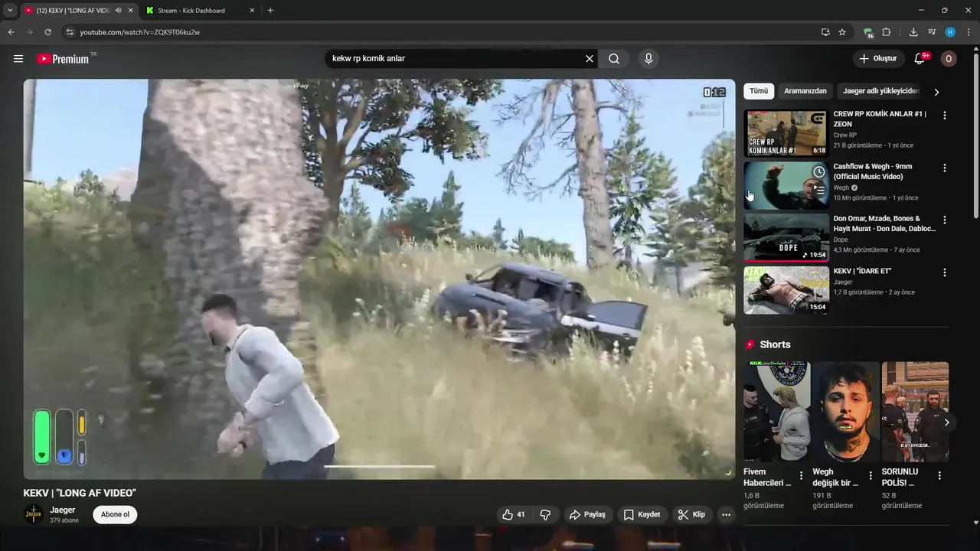Image resolution: width=980 pixels, height=551 pixels.
Task: Open the Jaeger channel name link
Action: pos(63,510)
